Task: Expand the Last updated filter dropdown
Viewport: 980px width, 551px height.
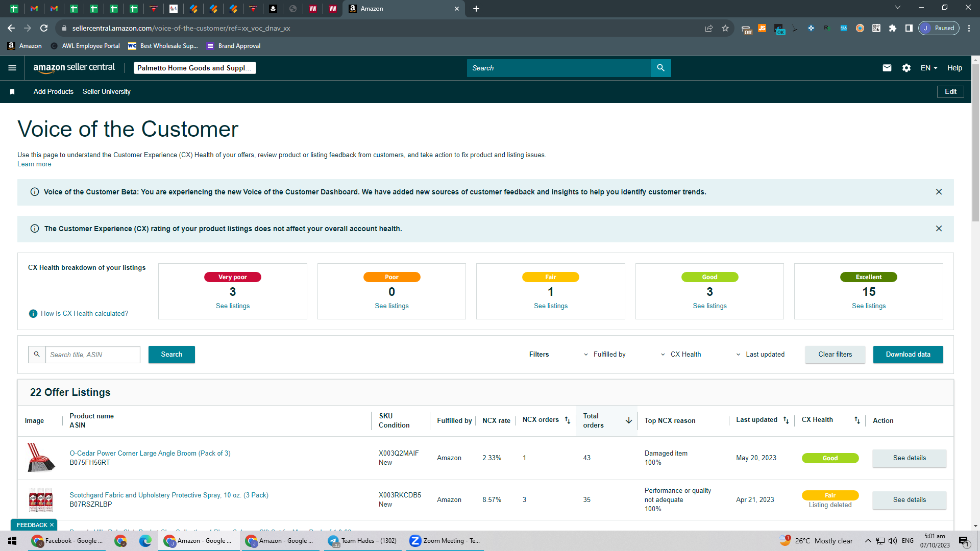Action: pyautogui.click(x=761, y=355)
